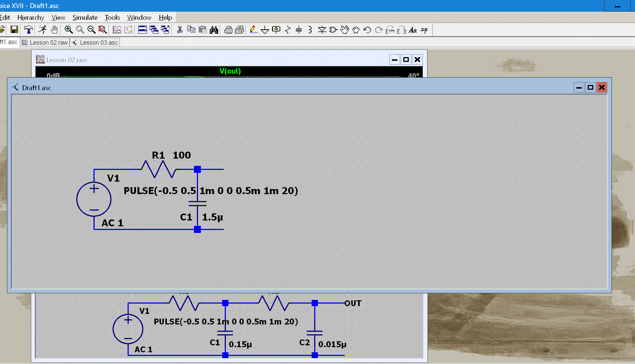
Task: Switch to the Lesson 03.asc tab
Action: coord(95,42)
